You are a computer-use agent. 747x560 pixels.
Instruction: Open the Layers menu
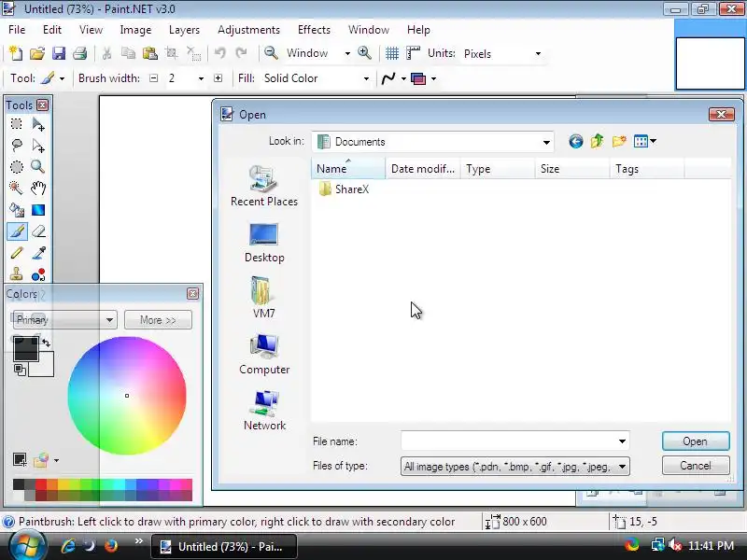[x=184, y=30]
